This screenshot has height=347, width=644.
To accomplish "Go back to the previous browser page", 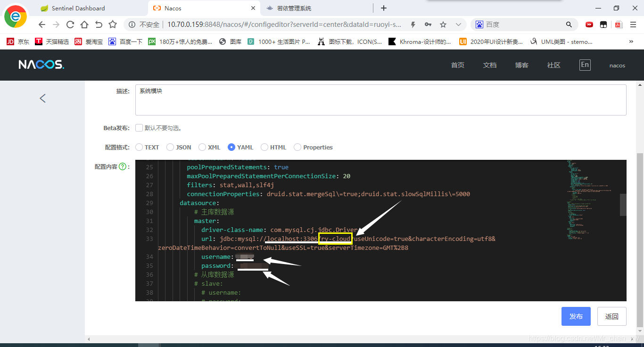I will 42,25.
